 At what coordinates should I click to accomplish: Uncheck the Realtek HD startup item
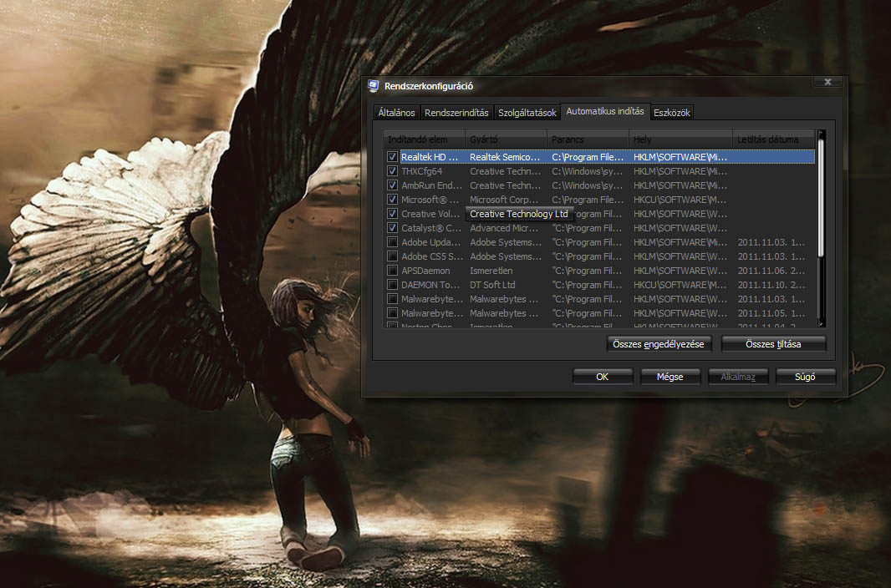392,157
